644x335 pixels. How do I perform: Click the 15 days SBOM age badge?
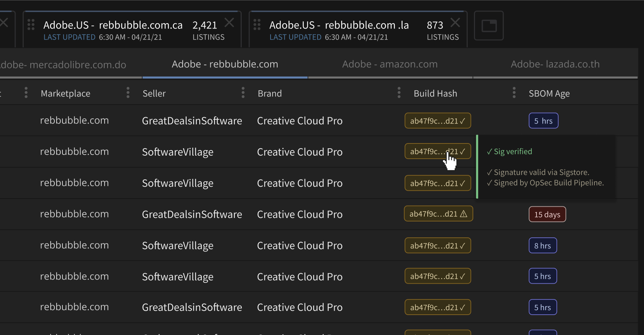click(x=547, y=214)
